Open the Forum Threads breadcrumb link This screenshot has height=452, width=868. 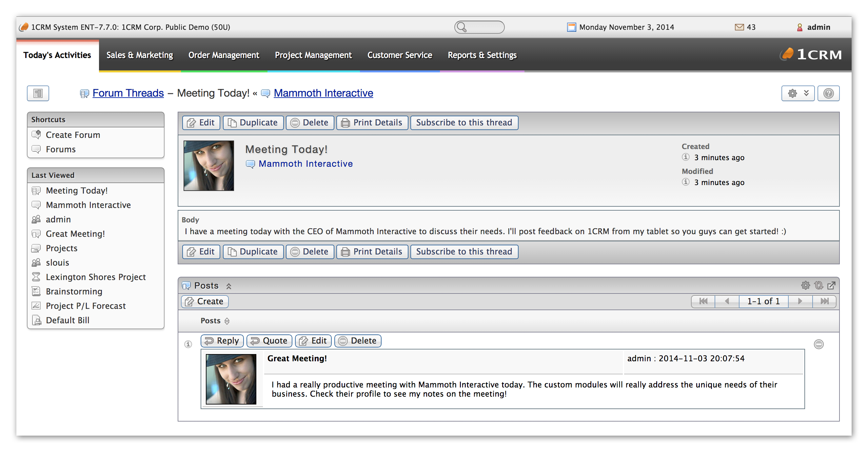coord(128,93)
